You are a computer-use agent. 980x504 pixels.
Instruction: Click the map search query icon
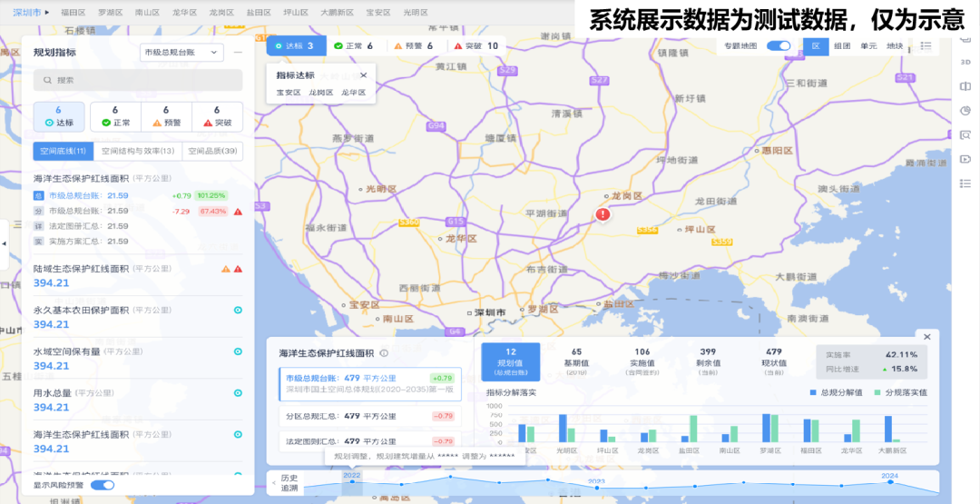[x=965, y=135]
